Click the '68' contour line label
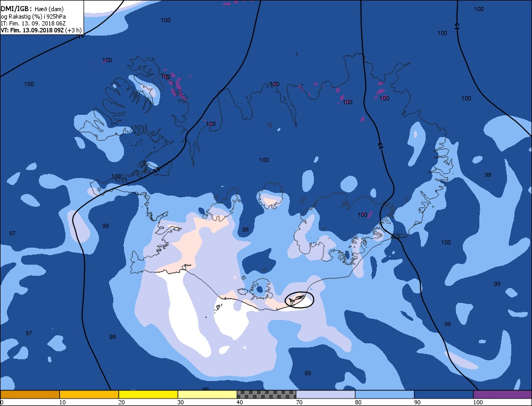The height and width of the screenshot is (406, 532). 156,170
